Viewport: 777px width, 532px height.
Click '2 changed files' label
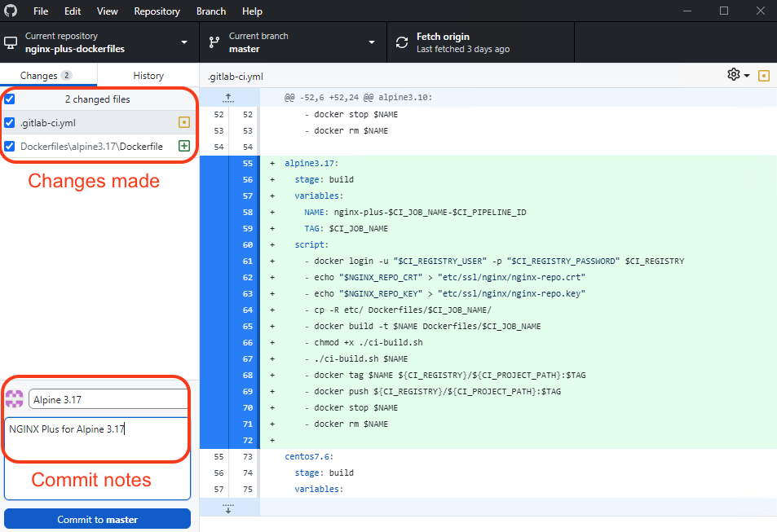[97, 99]
